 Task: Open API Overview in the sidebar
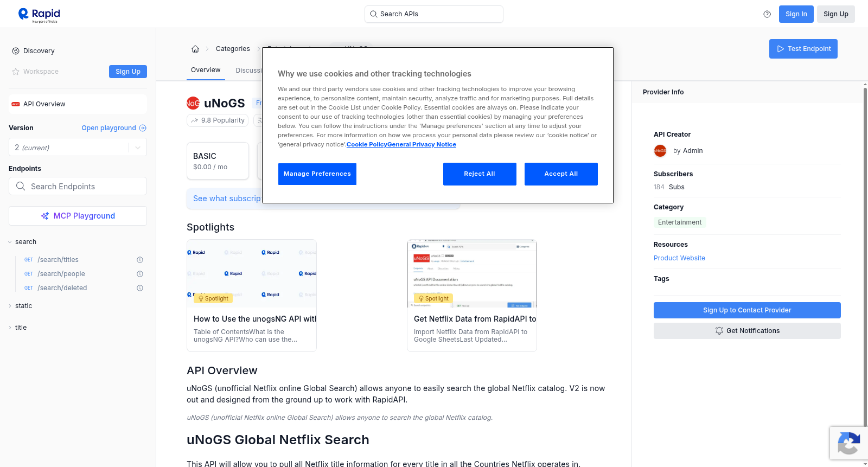pyautogui.click(x=78, y=104)
